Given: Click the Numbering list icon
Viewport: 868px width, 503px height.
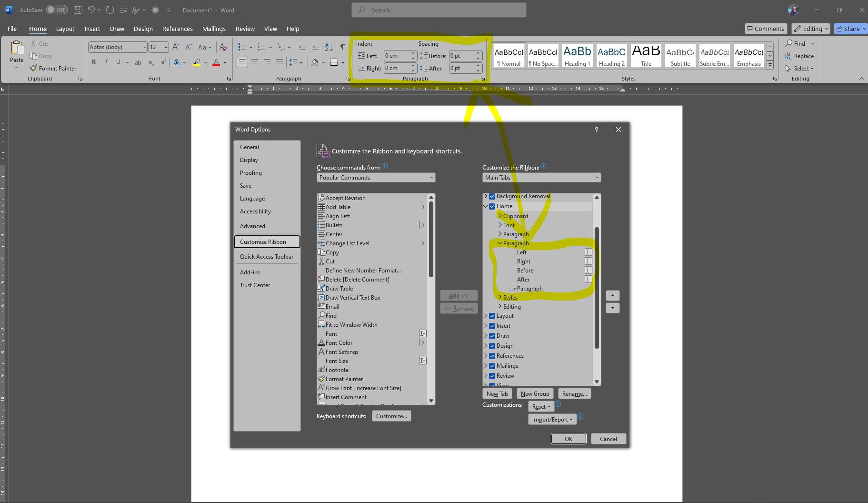Looking at the screenshot, I should click(x=261, y=47).
